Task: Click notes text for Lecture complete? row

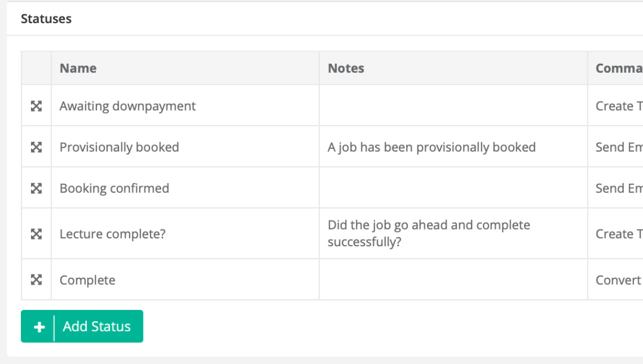Action: (x=429, y=233)
